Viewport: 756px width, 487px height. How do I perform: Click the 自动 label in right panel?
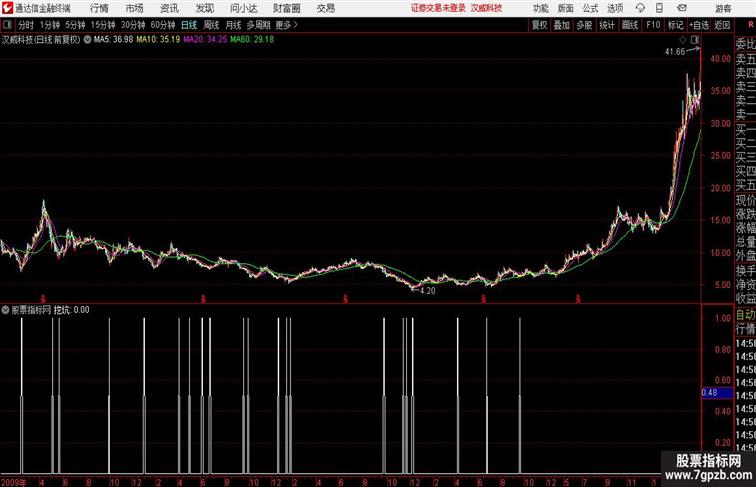tap(746, 315)
